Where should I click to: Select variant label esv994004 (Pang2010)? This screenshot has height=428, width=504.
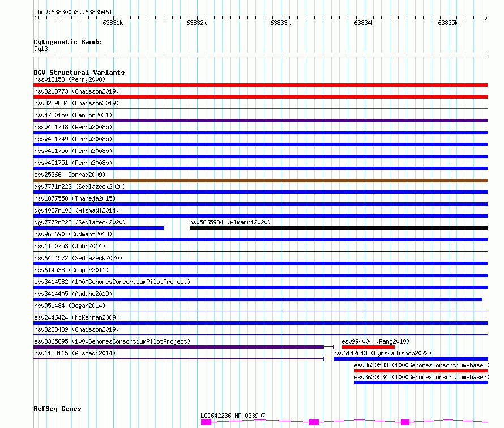tap(375, 341)
